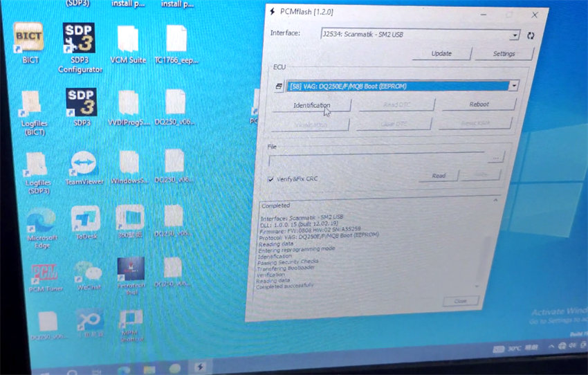This screenshot has width=588, height=375.
Task: Click the Identification button
Action: pos(311,105)
